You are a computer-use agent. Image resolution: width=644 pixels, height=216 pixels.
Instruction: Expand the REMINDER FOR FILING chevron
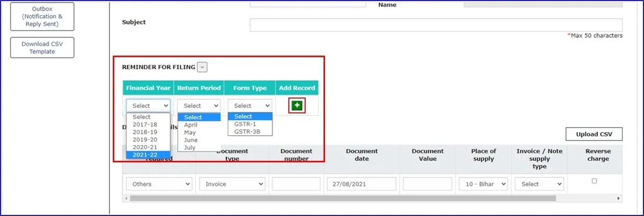[202, 67]
